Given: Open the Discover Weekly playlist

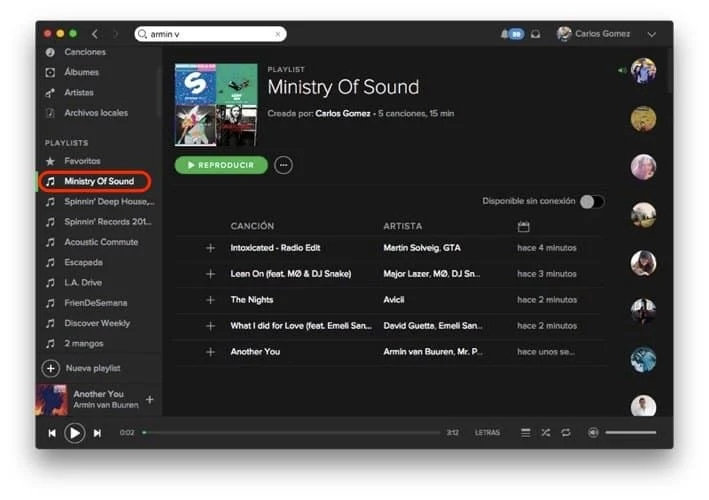Looking at the screenshot, I should coord(97,323).
